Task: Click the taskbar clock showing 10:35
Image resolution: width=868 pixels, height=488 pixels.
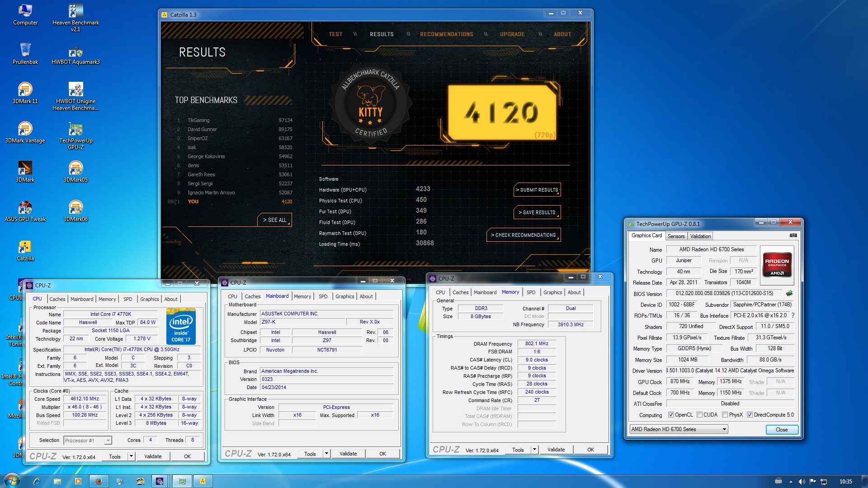Action: pyautogui.click(x=845, y=482)
